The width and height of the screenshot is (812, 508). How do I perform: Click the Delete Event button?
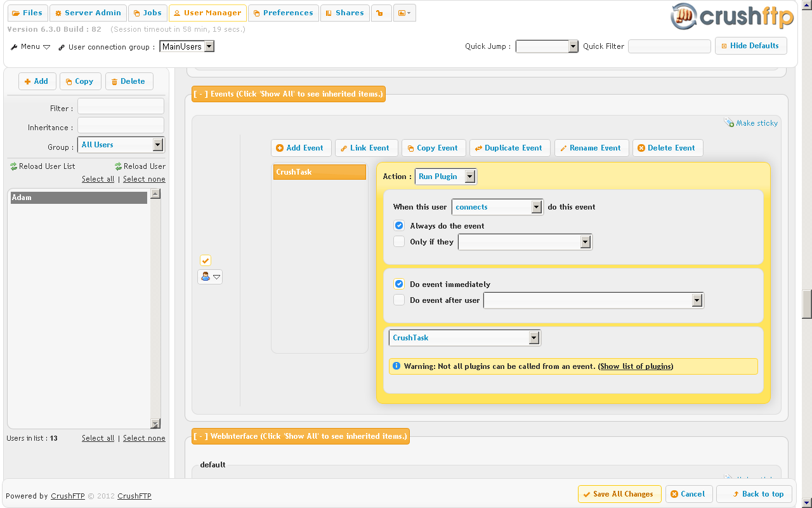pos(667,148)
